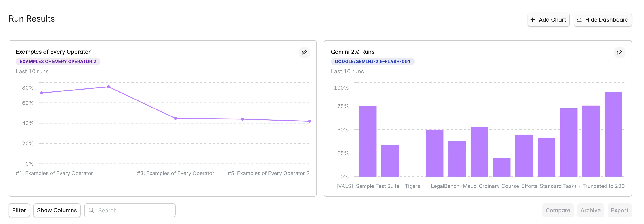
Task: Click the first data point on the line chart
Action: 41,93
